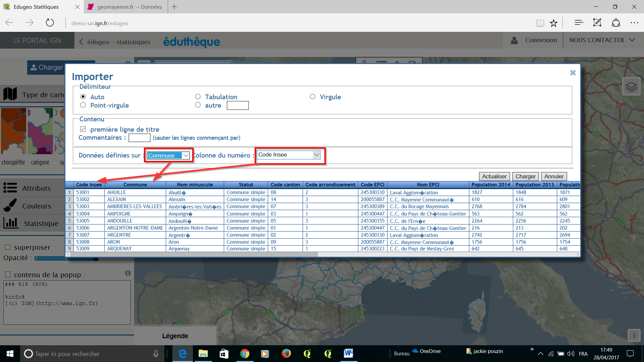Select the Point-virgule delimiter radio
644x362 pixels.
coord(83,105)
